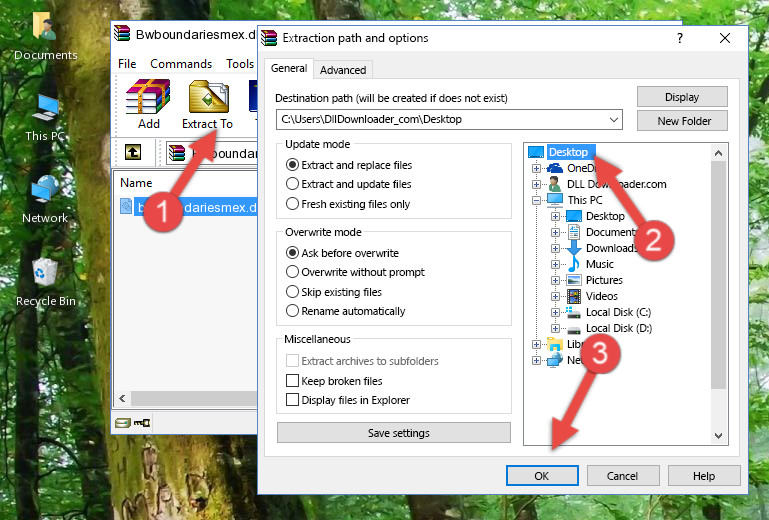Select the This PC monitor icon in tree
The height and width of the screenshot is (520, 769).
[x=555, y=200]
